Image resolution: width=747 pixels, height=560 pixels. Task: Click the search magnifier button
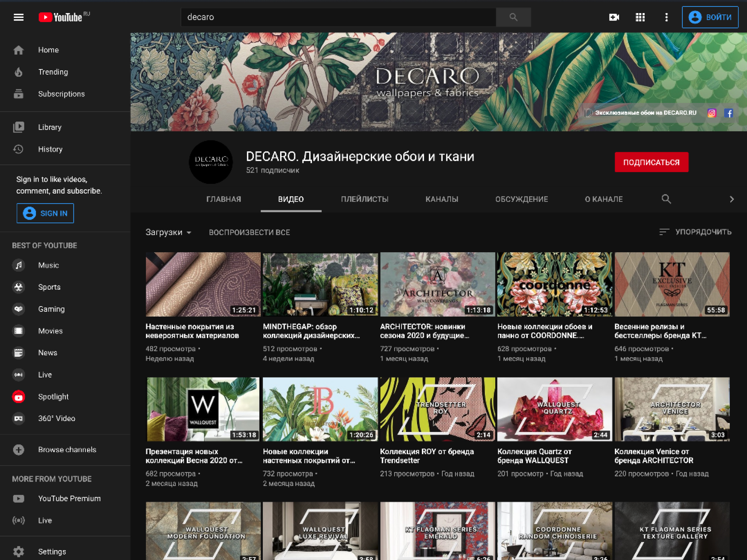point(513,17)
